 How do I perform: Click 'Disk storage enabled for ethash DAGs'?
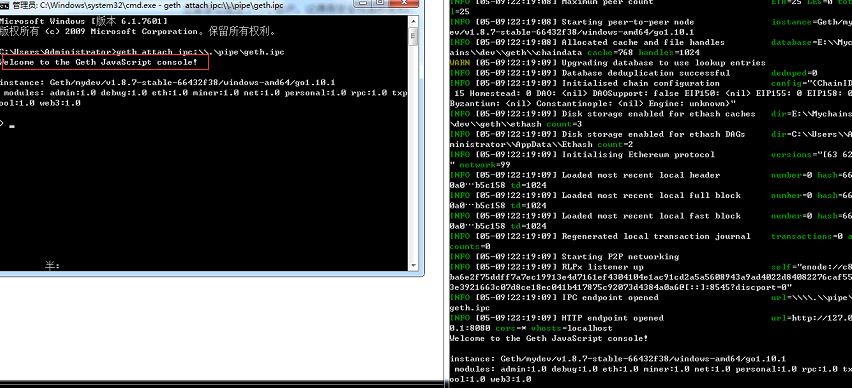[654, 134]
